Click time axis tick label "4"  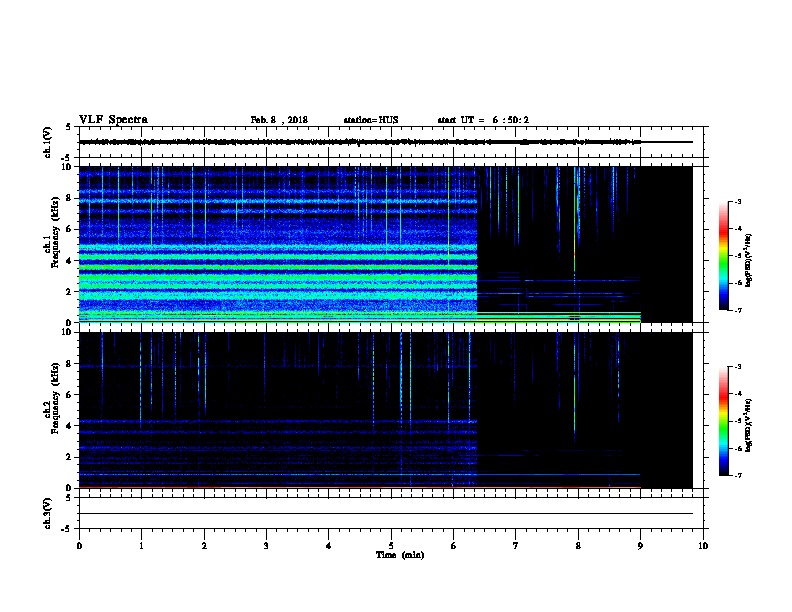click(329, 546)
